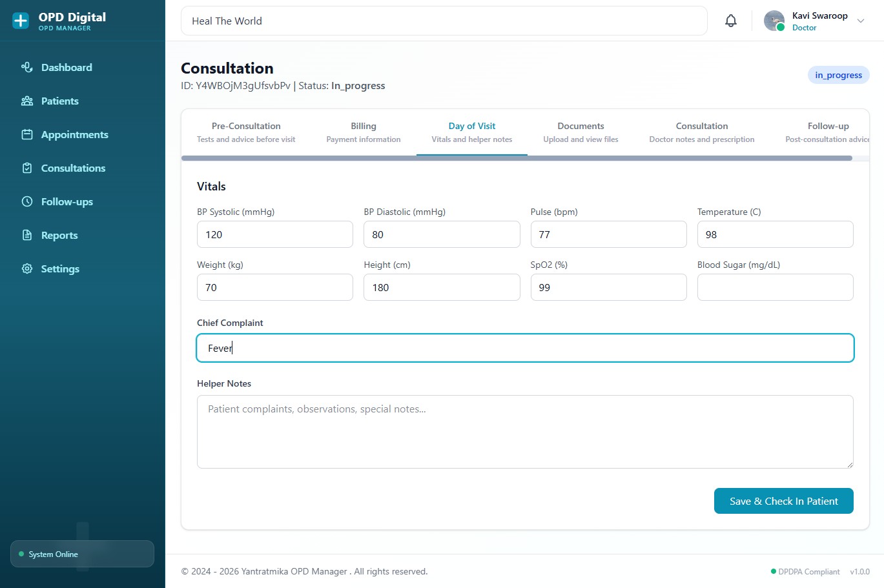Click the Settings gear icon in sidebar
Screen dimensions: 884x588
point(26,269)
